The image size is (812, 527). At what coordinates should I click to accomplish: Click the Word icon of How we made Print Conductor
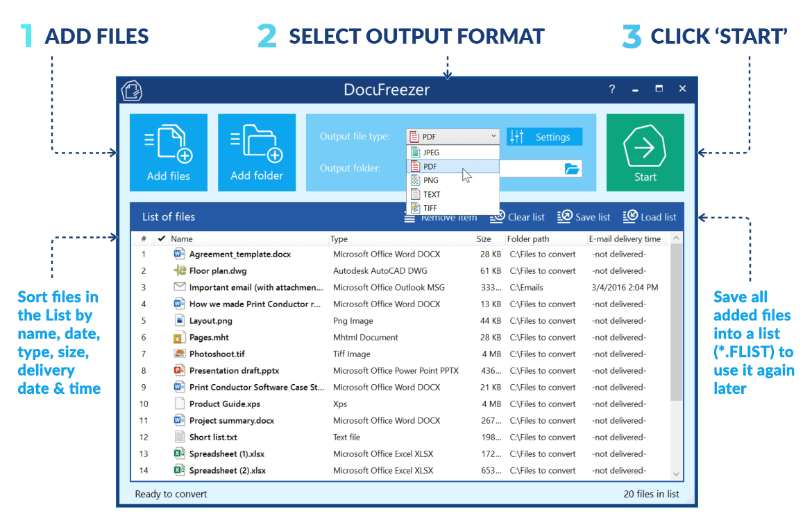(179, 304)
